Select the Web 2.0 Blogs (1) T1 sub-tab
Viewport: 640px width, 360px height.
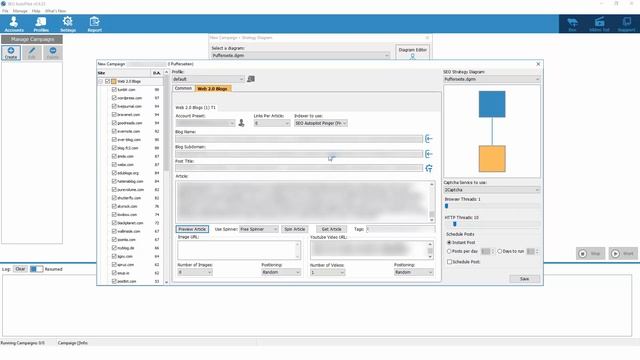click(196, 107)
